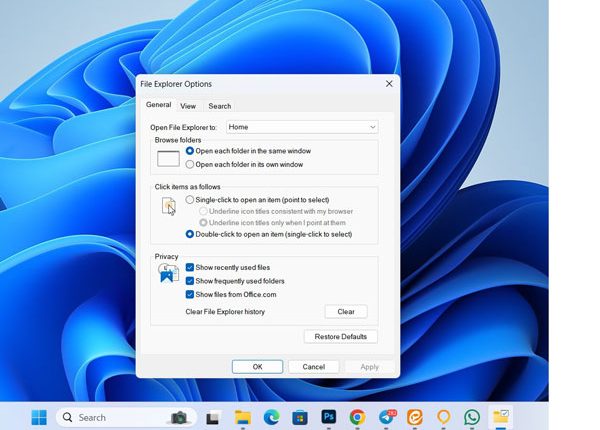Screen dimensions: 600x430
Task: Click the camera image in the search box
Action: click(x=179, y=417)
